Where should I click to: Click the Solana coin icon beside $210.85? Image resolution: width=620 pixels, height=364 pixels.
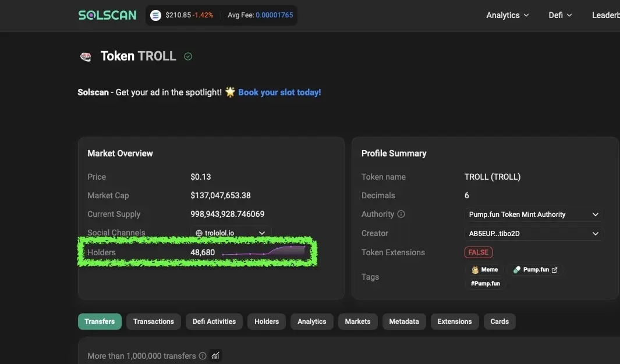(156, 15)
